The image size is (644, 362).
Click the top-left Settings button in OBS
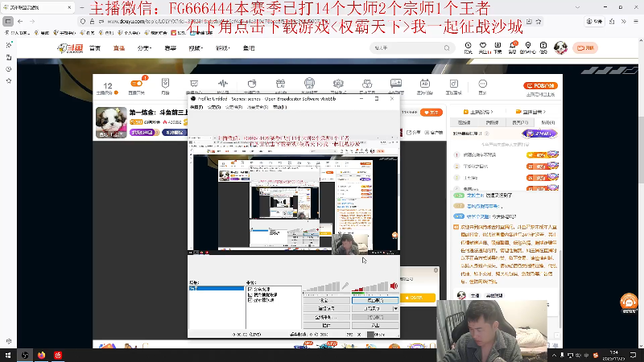coord(326,300)
